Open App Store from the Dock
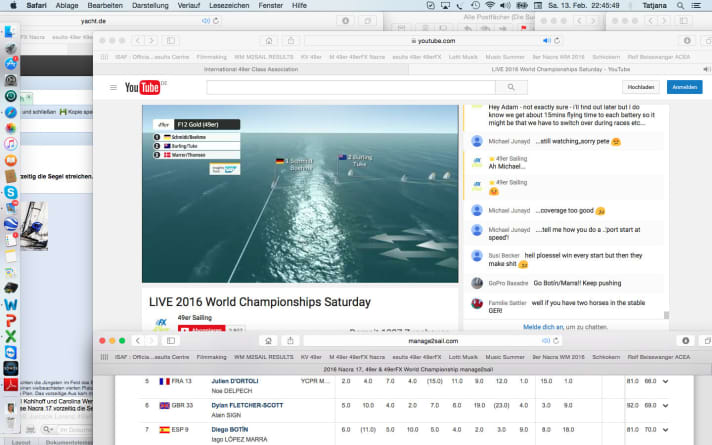 [10, 64]
